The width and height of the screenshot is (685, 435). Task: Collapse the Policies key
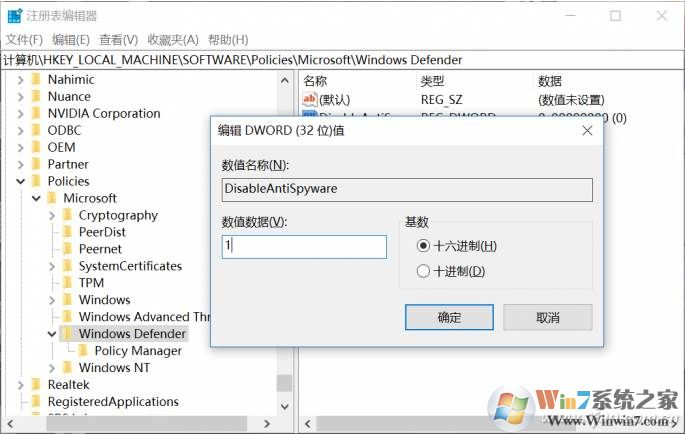[x=21, y=181]
